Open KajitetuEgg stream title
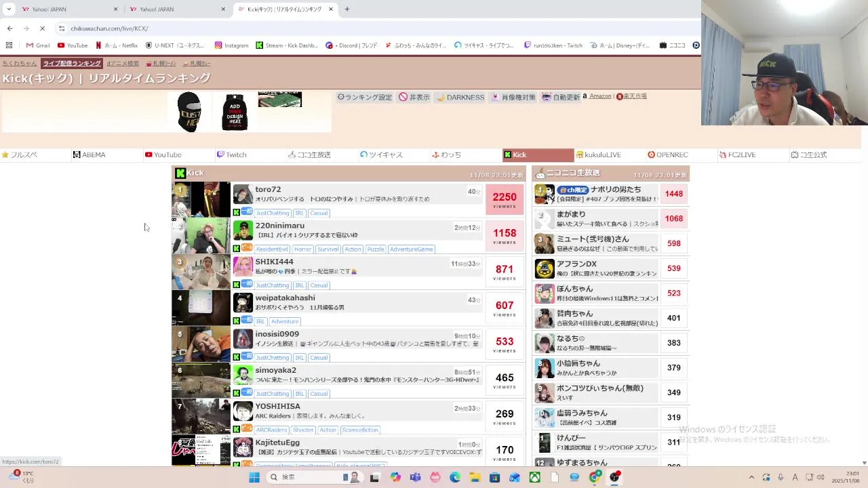This screenshot has width=868, height=488. tap(368, 452)
